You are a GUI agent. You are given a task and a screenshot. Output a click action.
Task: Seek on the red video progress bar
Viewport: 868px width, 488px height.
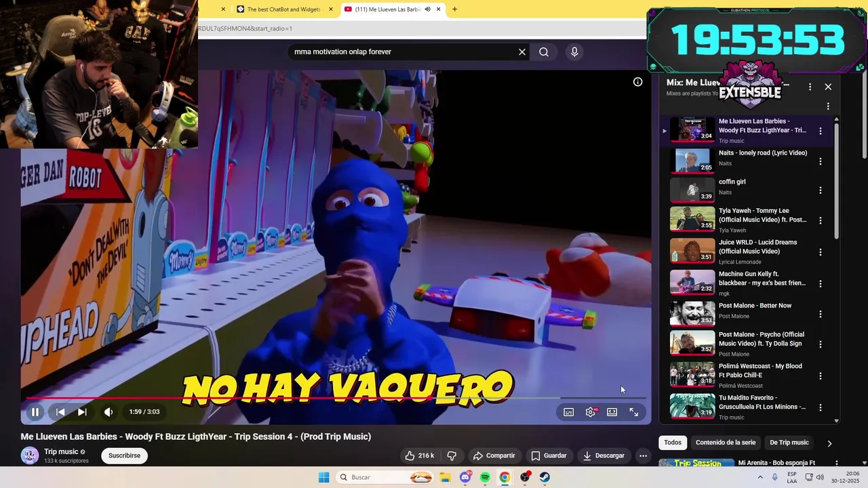coord(336,398)
